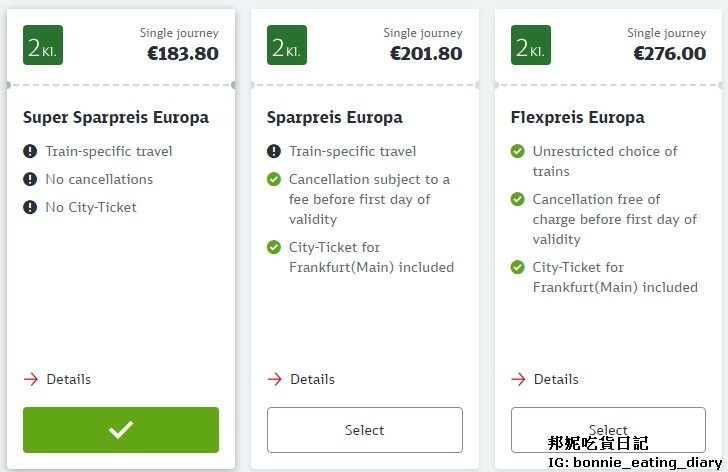Click the 2 Kl. class badge on Super Sparpreis Europa
The height and width of the screenshot is (472, 728).
click(x=42, y=46)
